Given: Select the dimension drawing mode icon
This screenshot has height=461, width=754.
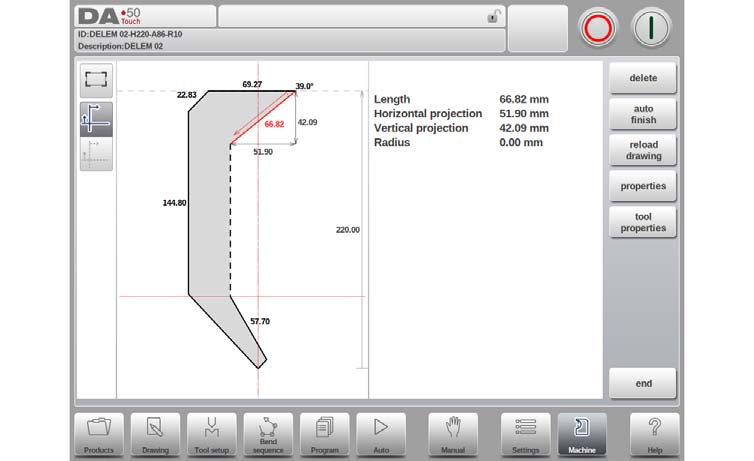Looking at the screenshot, I should [x=96, y=119].
